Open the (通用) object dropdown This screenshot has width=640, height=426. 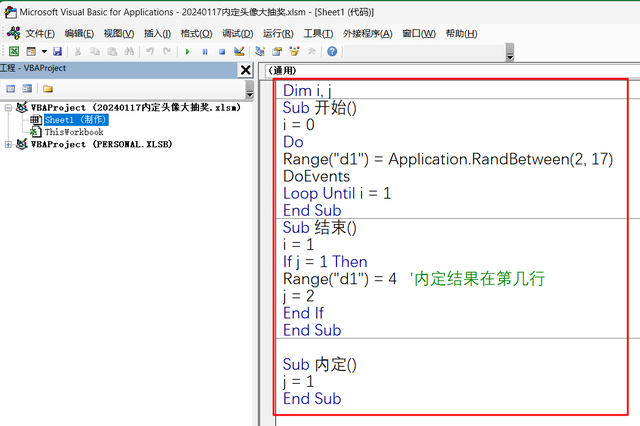coord(452,71)
